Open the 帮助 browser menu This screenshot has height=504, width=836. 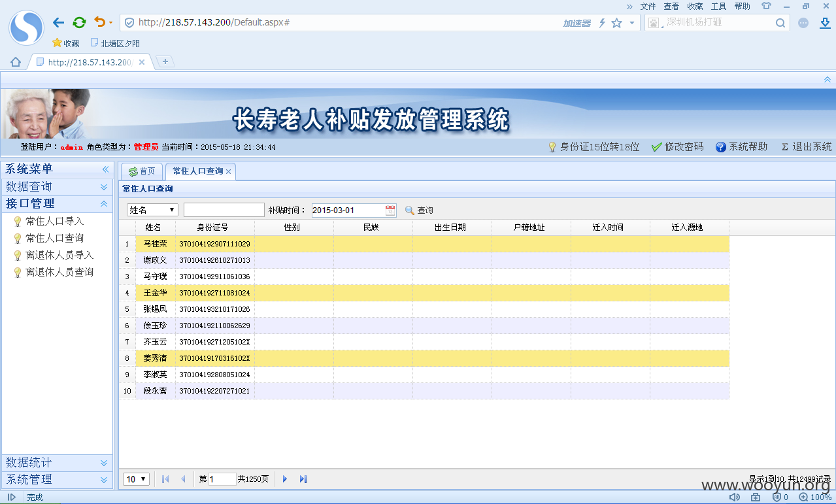742,6
